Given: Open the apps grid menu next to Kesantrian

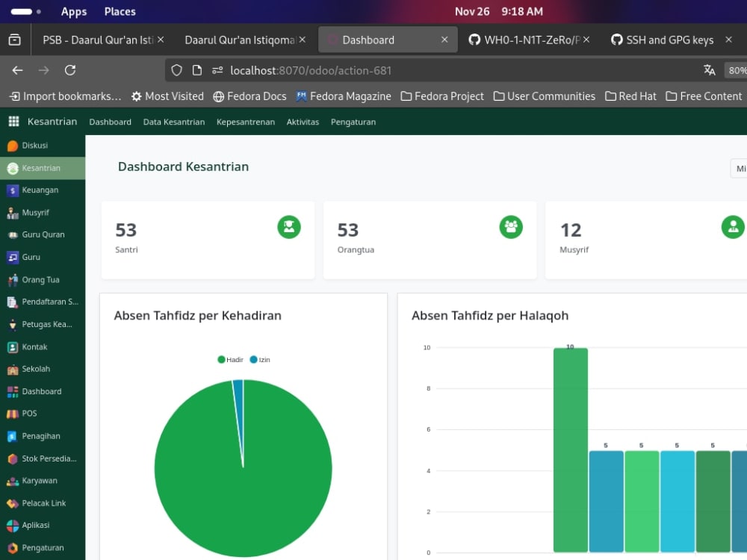Looking at the screenshot, I should click(x=13, y=121).
